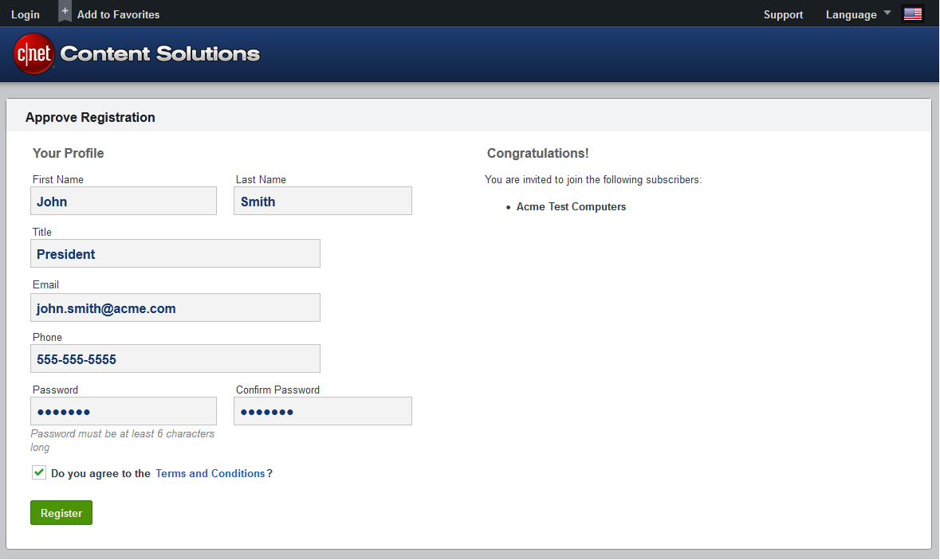The width and height of the screenshot is (940, 560).
Task: Click the CNET red logo icon
Action: 33,53
